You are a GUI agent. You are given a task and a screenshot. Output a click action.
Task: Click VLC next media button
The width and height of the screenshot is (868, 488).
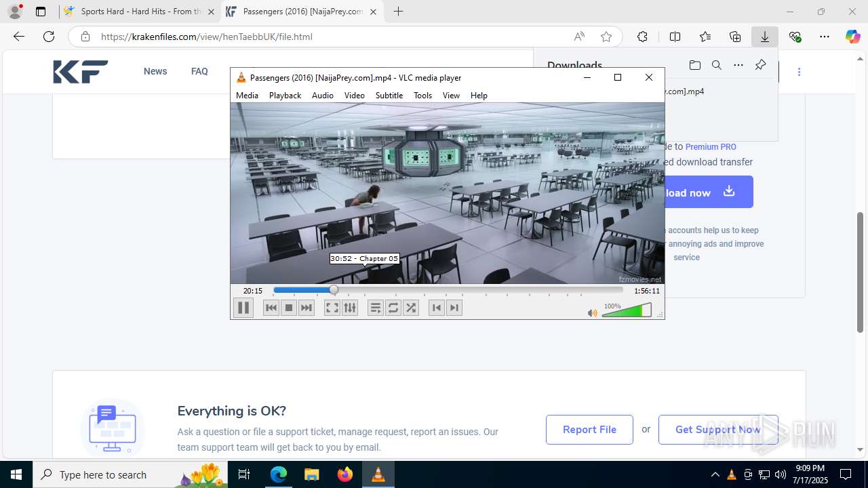point(307,308)
